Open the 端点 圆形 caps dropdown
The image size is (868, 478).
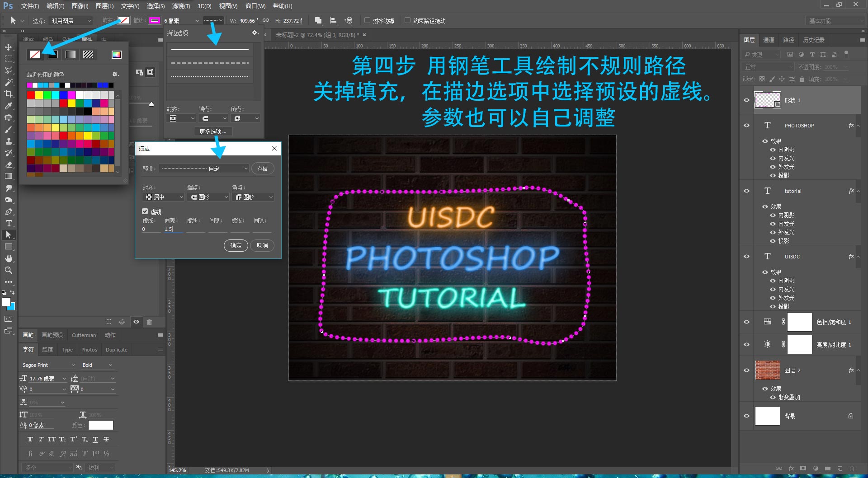[208, 197]
